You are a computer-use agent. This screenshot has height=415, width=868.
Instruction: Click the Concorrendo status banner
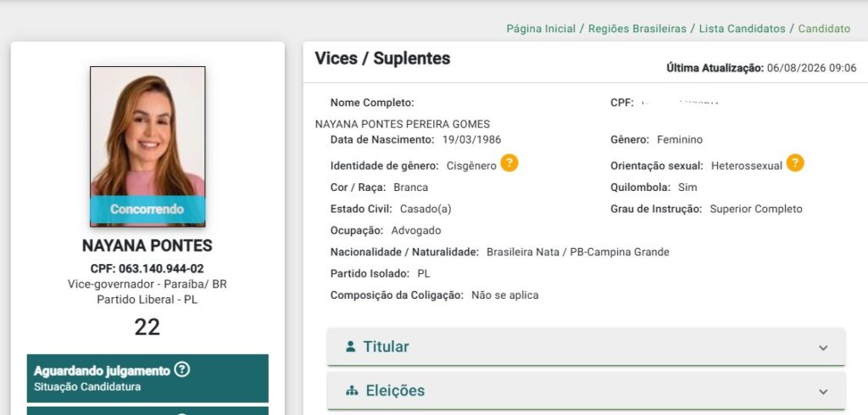[147, 210]
